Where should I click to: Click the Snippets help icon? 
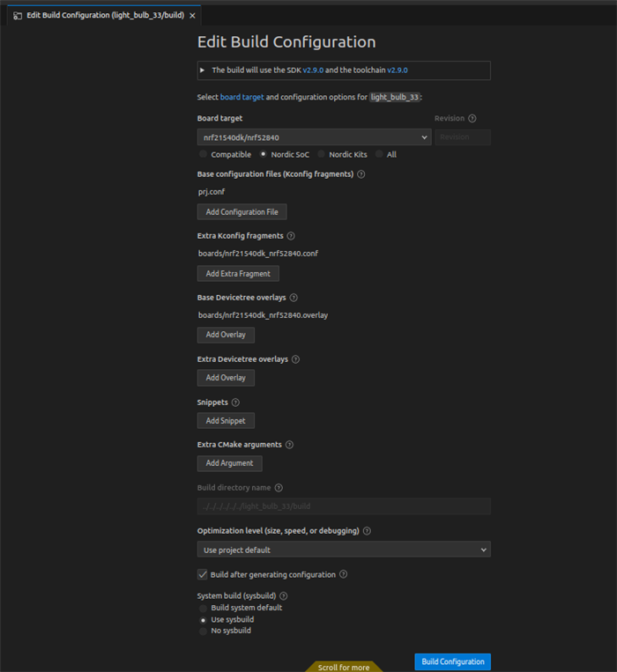235,402
